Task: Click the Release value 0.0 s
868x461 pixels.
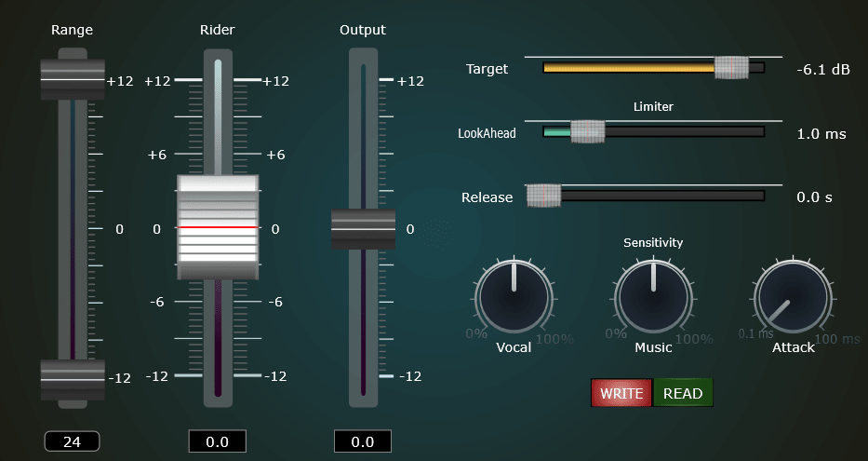Action: [x=814, y=197]
